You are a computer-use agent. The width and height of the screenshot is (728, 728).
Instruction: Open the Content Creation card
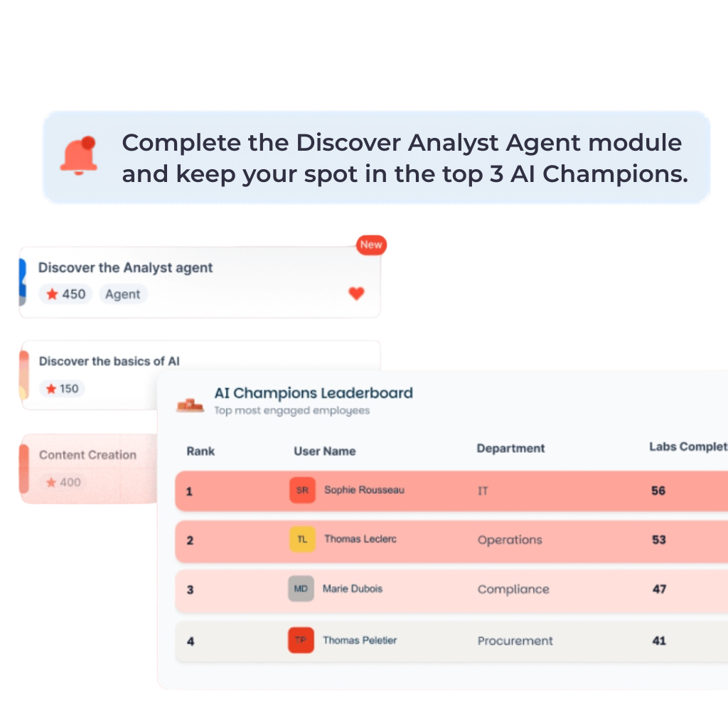pos(88,469)
